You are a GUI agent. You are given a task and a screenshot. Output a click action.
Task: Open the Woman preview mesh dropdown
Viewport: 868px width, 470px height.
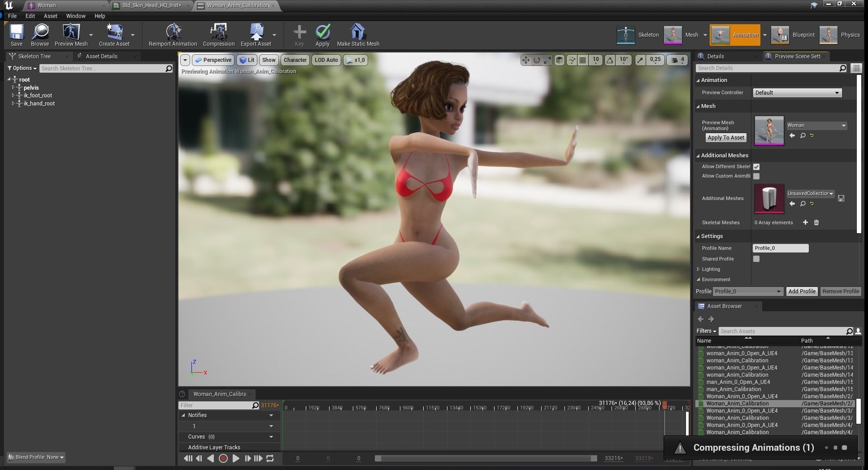pos(816,126)
